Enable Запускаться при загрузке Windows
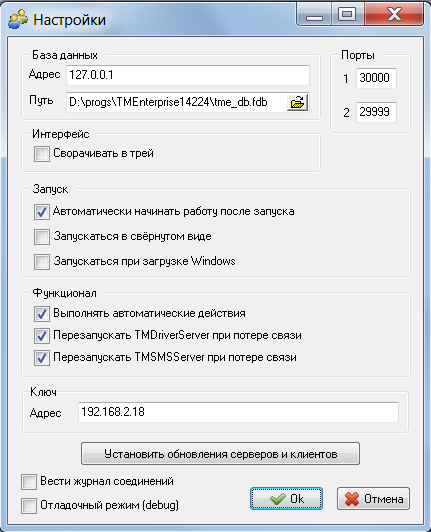 pyautogui.click(x=42, y=262)
